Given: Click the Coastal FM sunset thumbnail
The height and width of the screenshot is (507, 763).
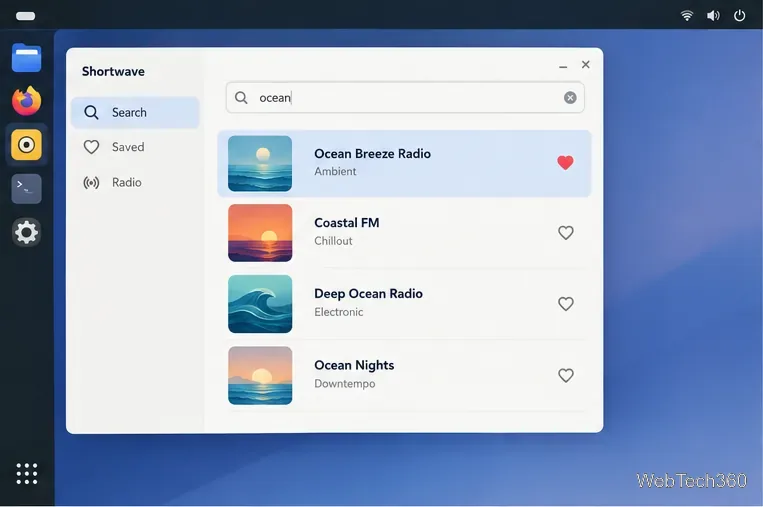Looking at the screenshot, I should pyautogui.click(x=260, y=233).
